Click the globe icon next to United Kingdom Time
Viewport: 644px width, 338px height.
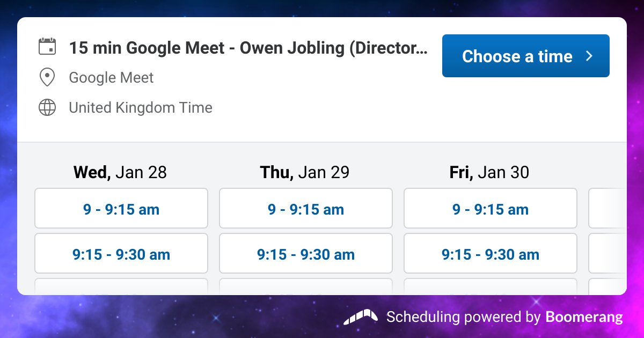click(47, 107)
